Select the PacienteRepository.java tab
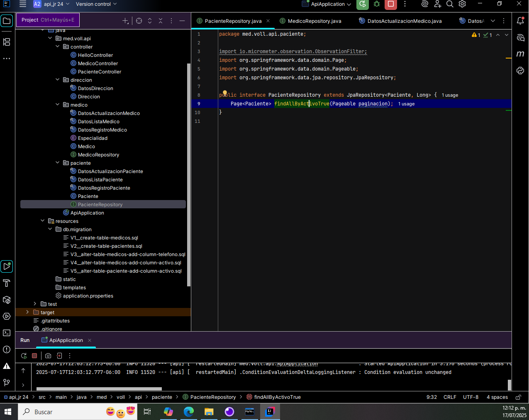Image resolution: width=529 pixels, height=420 pixels. (x=233, y=21)
